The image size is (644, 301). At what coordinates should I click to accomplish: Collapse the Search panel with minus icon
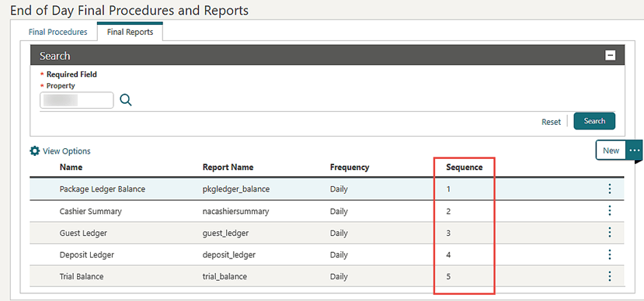click(x=611, y=55)
